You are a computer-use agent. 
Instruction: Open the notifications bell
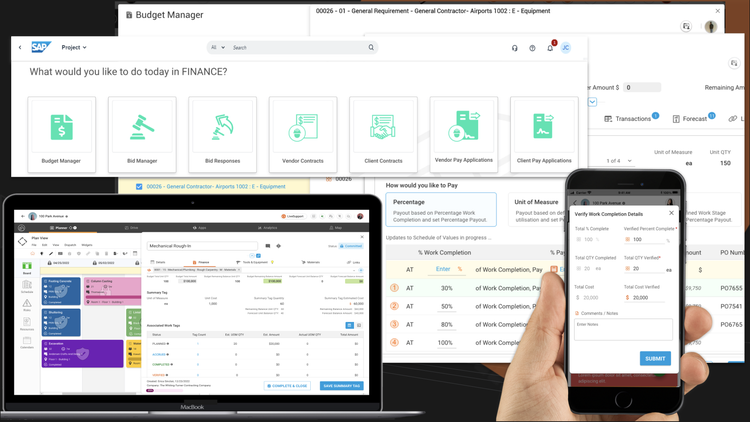(x=550, y=48)
